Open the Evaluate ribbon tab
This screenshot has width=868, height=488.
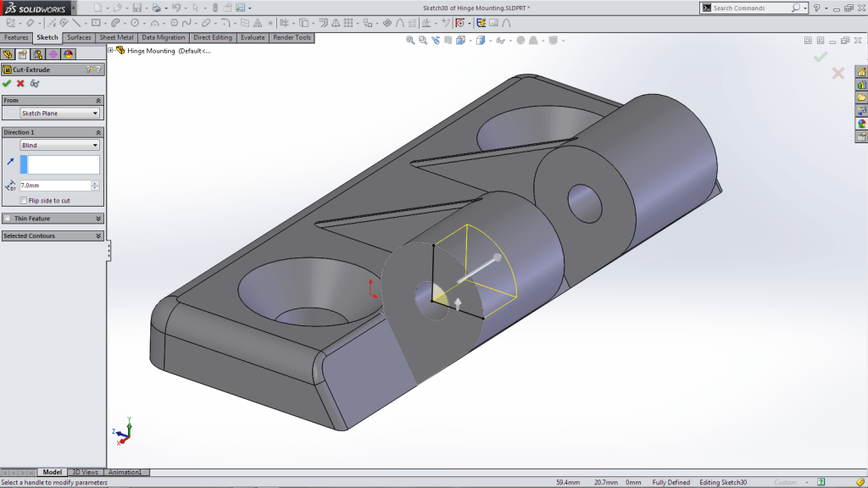point(251,37)
